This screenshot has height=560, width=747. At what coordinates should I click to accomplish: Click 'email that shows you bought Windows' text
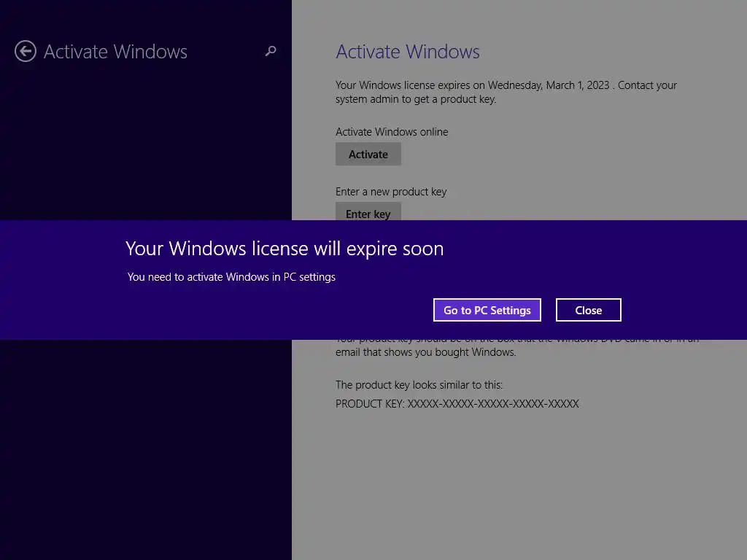pyautogui.click(x=425, y=352)
